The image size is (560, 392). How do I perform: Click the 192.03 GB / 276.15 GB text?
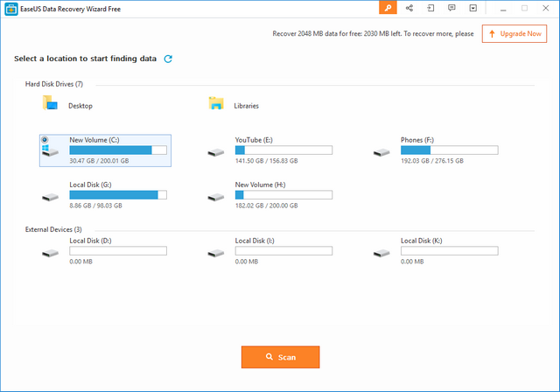432,161
